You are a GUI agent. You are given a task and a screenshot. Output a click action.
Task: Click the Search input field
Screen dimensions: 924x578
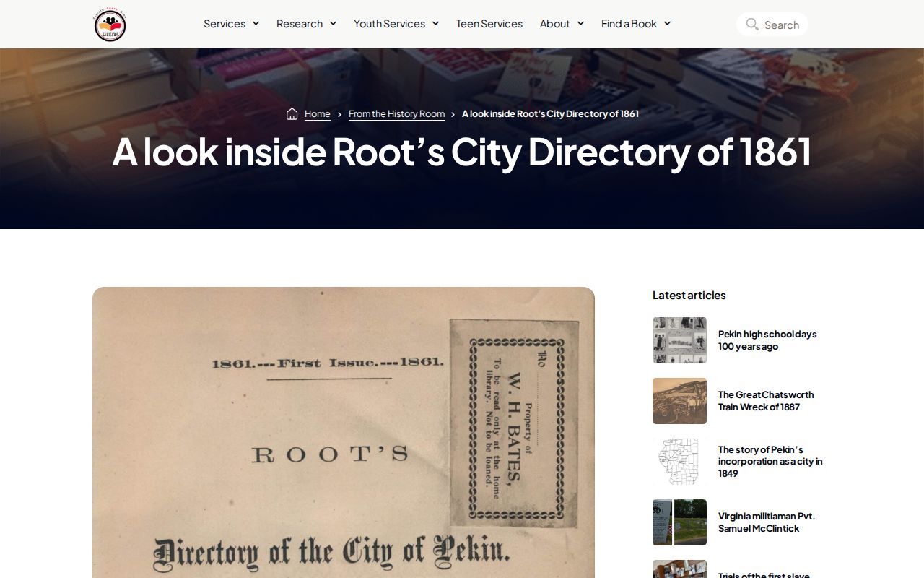coord(772,25)
